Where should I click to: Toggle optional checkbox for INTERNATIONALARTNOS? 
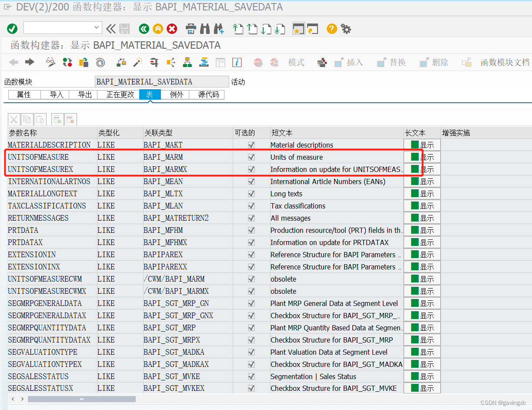pyautogui.click(x=251, y=181)
